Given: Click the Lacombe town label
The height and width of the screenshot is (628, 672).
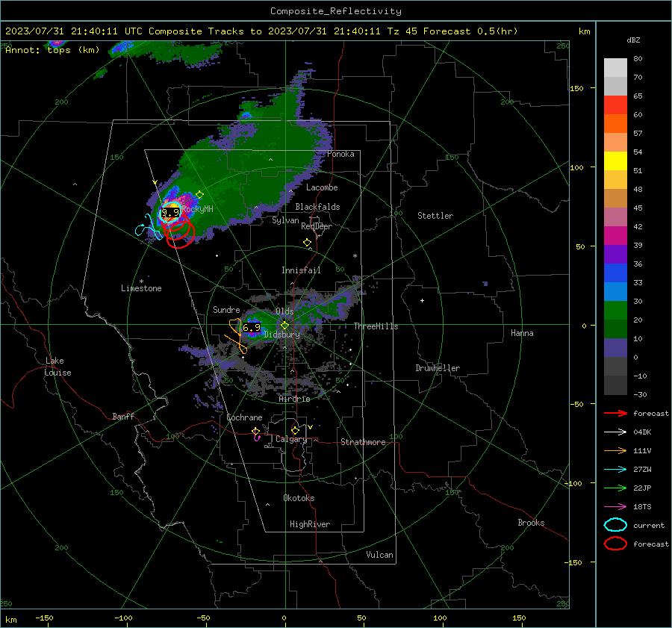Looking at the screenshot, I should coord(322,187).
